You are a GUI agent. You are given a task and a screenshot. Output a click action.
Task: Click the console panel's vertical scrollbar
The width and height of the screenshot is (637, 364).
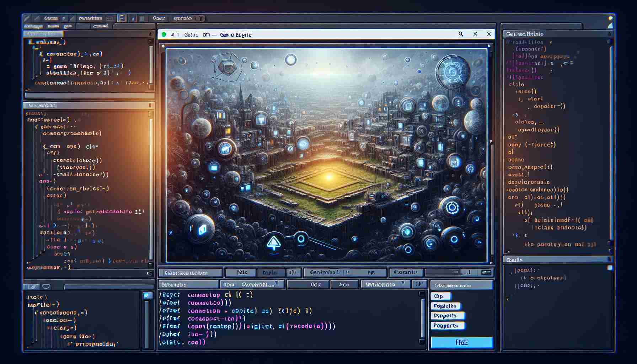[423, 317]
